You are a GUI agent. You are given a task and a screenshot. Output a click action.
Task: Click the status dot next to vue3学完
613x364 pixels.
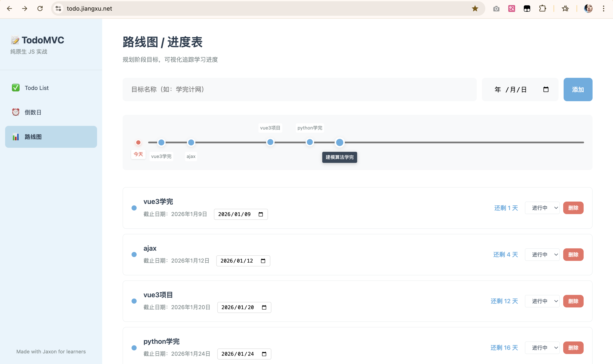point(134,208)
